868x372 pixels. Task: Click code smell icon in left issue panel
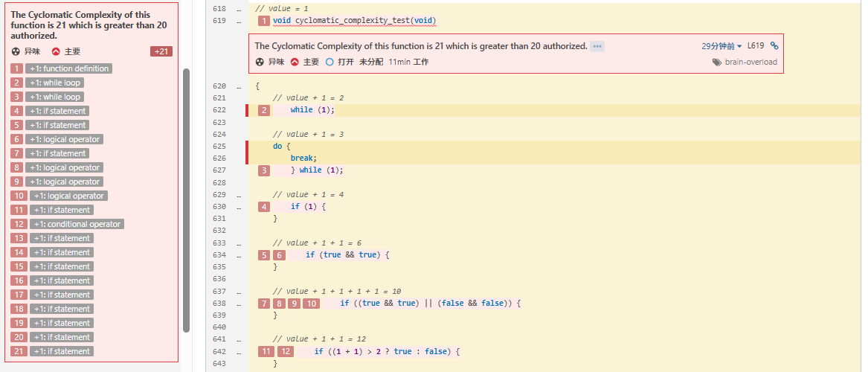[x=16, y=51]
